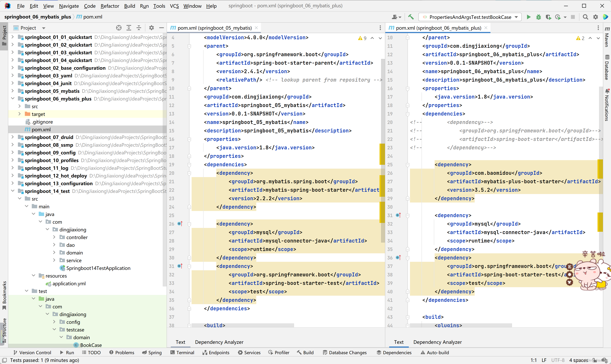Open the Structure side panel
Screen dimensions: 611x364
point(4,330)
